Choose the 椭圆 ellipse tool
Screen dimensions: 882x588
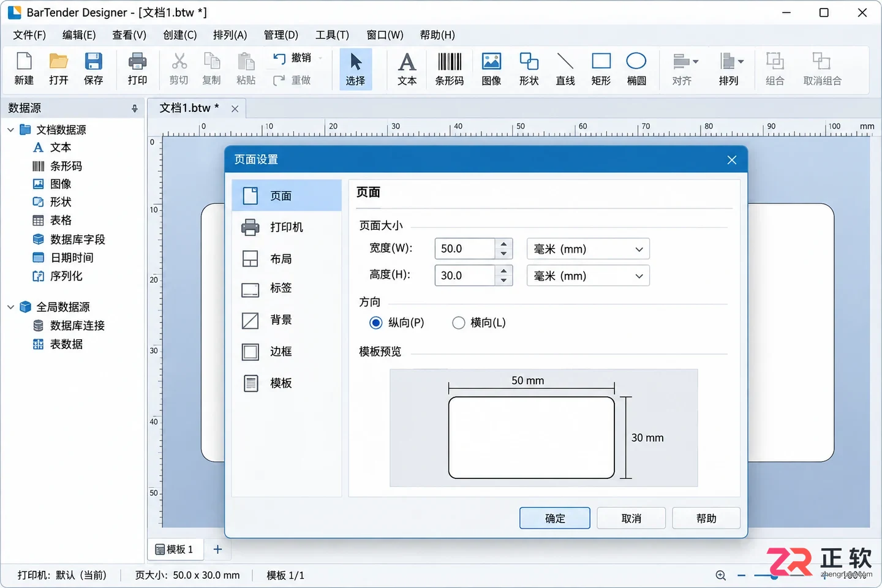point(636,69)
